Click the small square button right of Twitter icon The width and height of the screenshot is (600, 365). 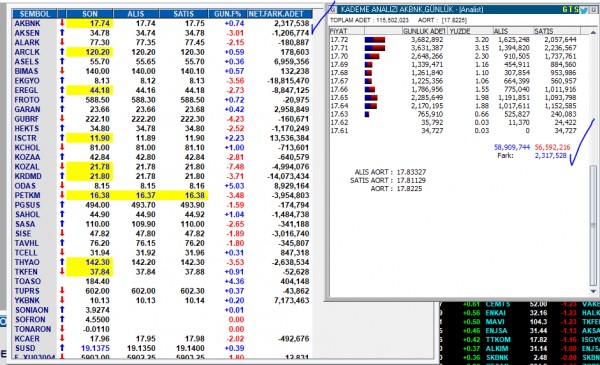pos(593,10)
